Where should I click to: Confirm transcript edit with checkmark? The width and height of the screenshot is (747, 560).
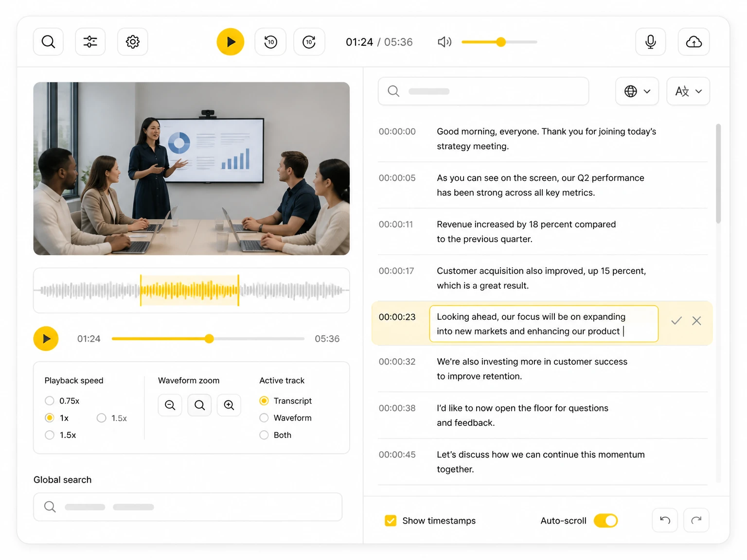[676, 321]
